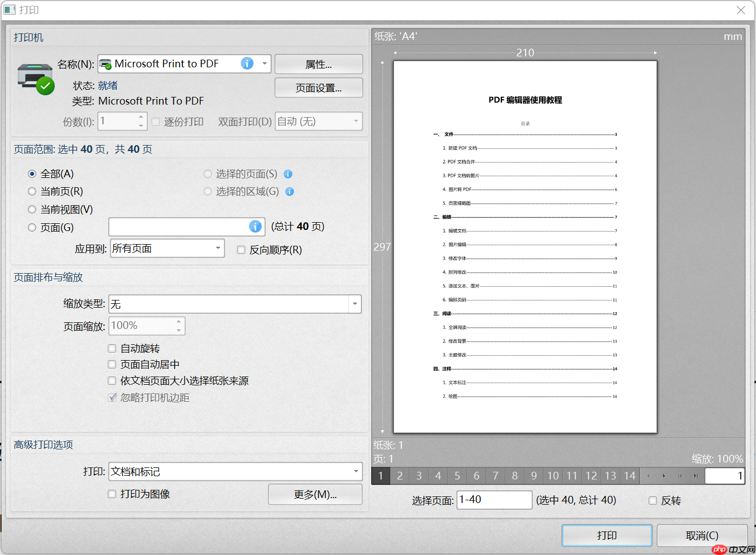Tick the 反转 checkbox
The width and height of the screenshot is (756, 555).
coord(653,501)
